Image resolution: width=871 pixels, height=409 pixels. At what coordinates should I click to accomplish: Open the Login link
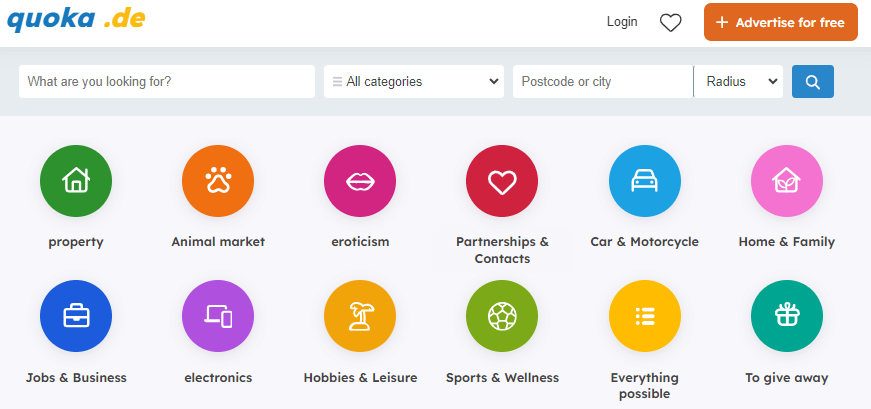[x=622, y=22]
